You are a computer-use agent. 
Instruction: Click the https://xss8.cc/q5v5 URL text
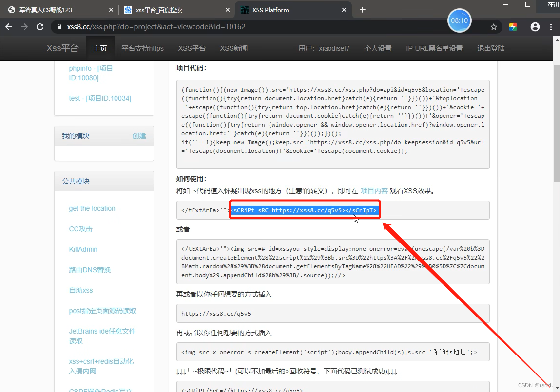click(x=216, y=314)
